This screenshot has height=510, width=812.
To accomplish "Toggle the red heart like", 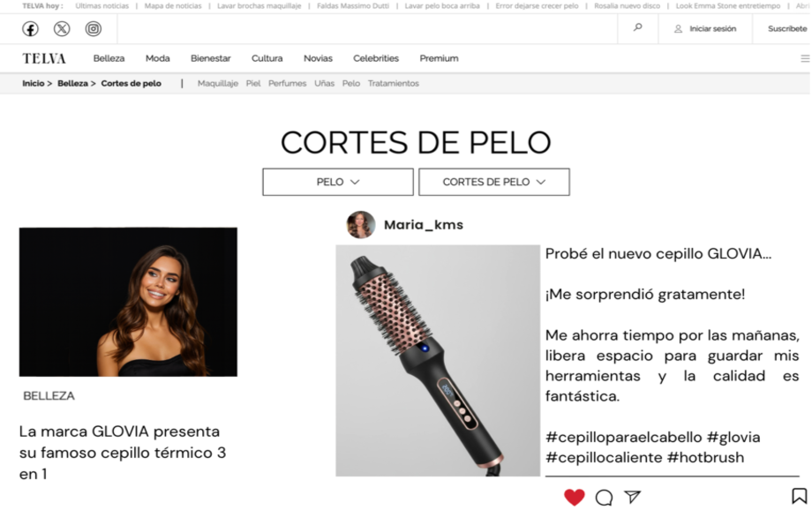I will 575,497.
